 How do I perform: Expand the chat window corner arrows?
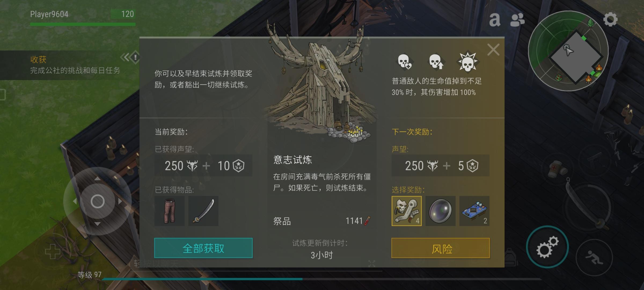372,264
